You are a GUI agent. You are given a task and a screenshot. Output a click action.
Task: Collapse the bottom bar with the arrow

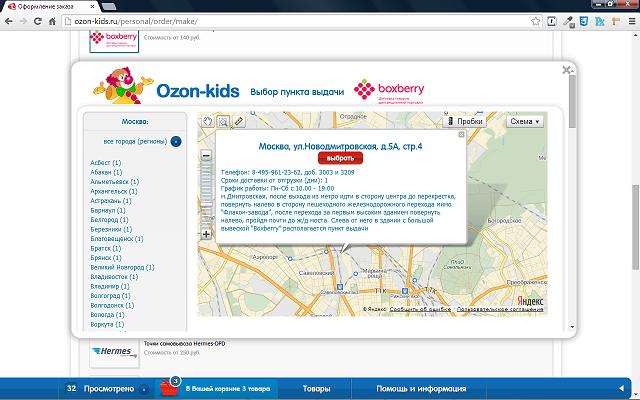pos(621,389)
